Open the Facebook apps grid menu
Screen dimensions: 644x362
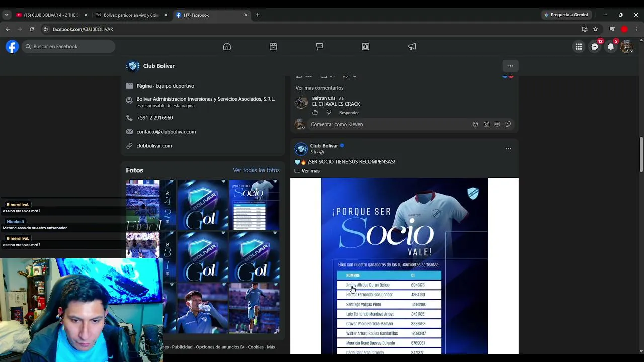(x=579, y=47)
